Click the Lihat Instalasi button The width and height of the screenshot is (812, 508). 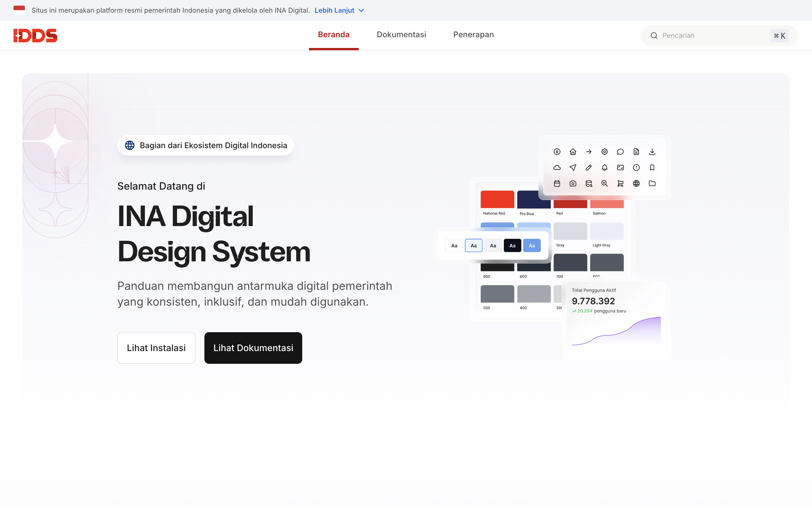coord(156,348)
